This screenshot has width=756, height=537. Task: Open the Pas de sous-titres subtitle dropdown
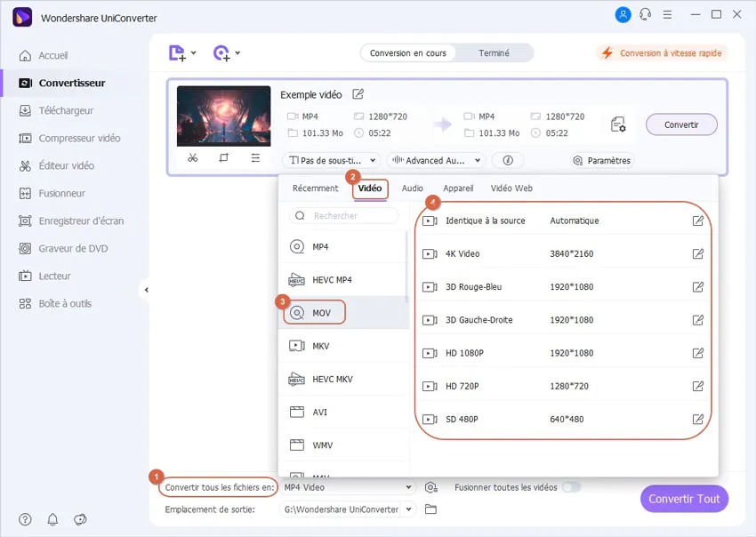332,161
